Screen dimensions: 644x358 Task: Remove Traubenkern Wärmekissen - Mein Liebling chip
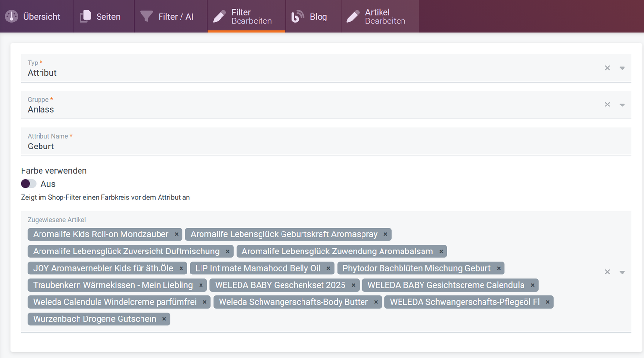point(201,285)
